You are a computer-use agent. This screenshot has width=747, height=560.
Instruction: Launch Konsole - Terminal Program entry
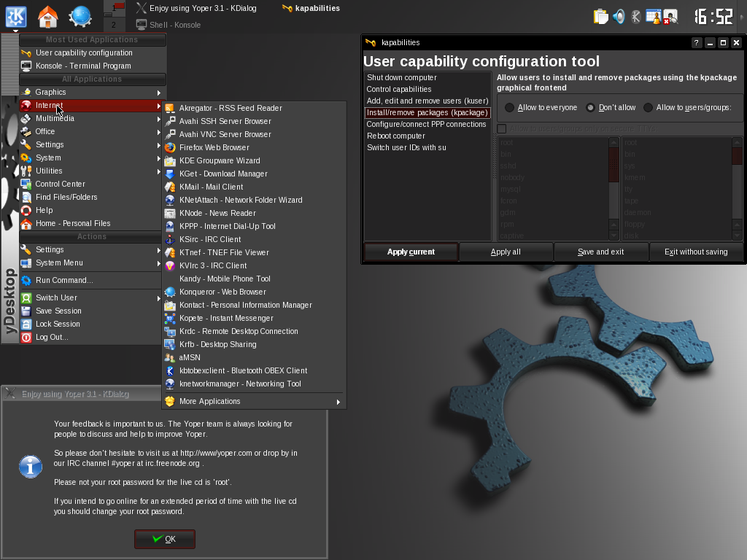click(93, 66)
